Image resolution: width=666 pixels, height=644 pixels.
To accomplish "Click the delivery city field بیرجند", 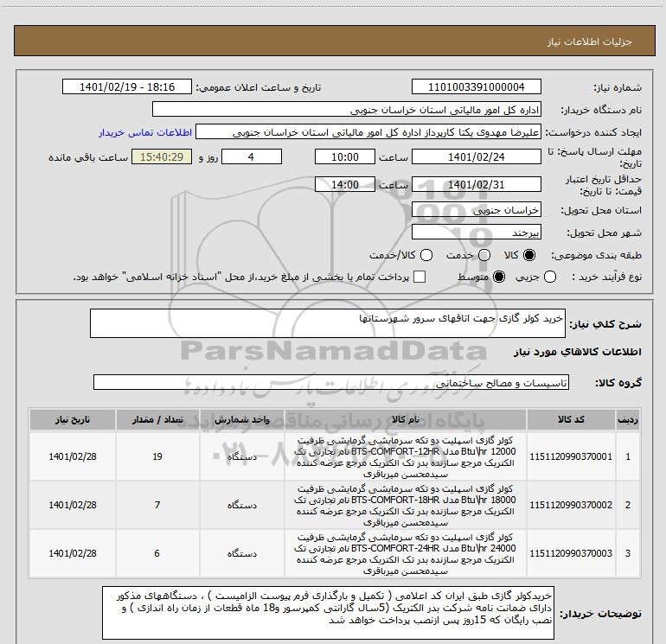I will pos(476,233).
